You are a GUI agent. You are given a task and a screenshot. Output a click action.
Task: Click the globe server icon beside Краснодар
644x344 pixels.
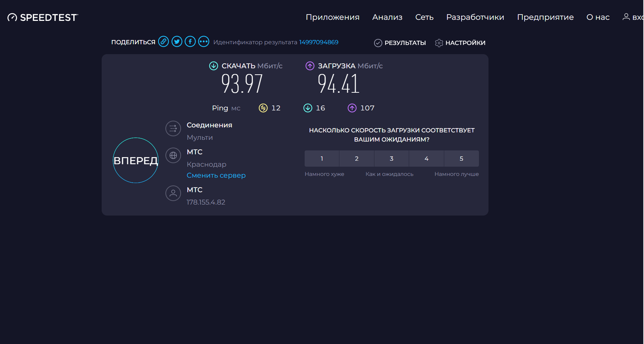(173, 155)
